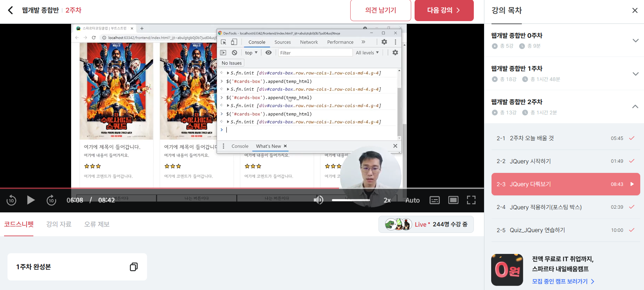
Task: Clear the console output
Action: point(235,53)
